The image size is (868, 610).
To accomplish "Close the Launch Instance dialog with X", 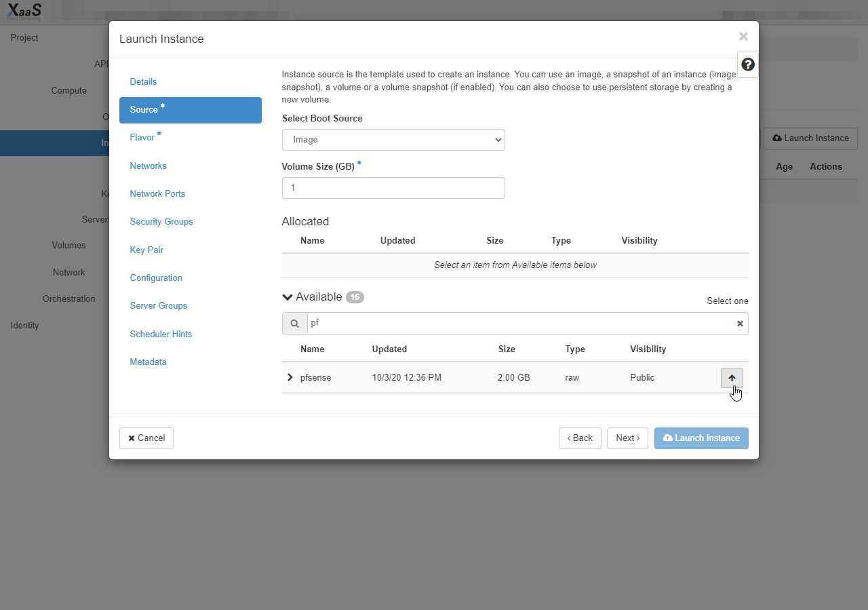I will (x=743, y=37).
